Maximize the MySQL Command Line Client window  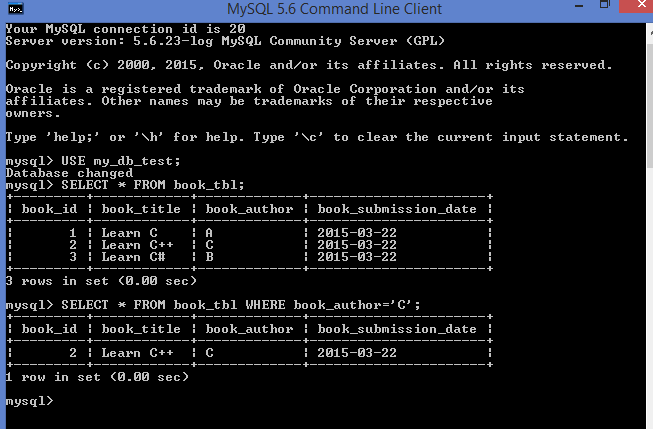pyautogui.click(x=605, y=5)
